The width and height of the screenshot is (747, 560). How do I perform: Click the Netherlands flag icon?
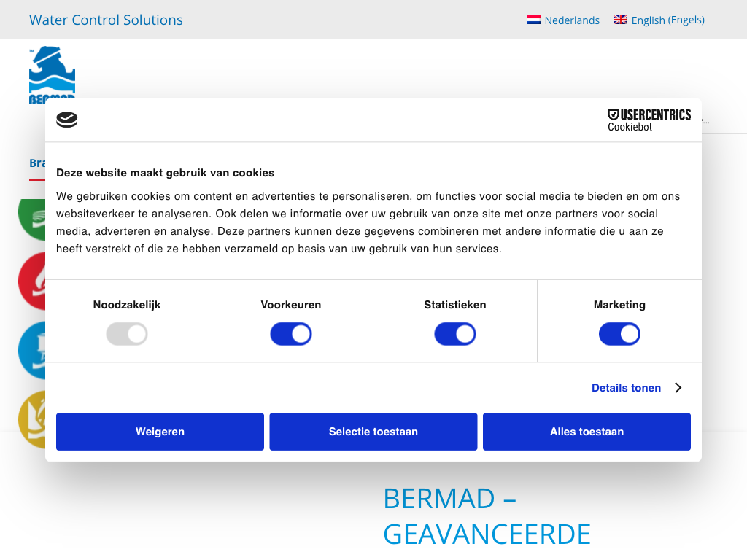point(533,20)
